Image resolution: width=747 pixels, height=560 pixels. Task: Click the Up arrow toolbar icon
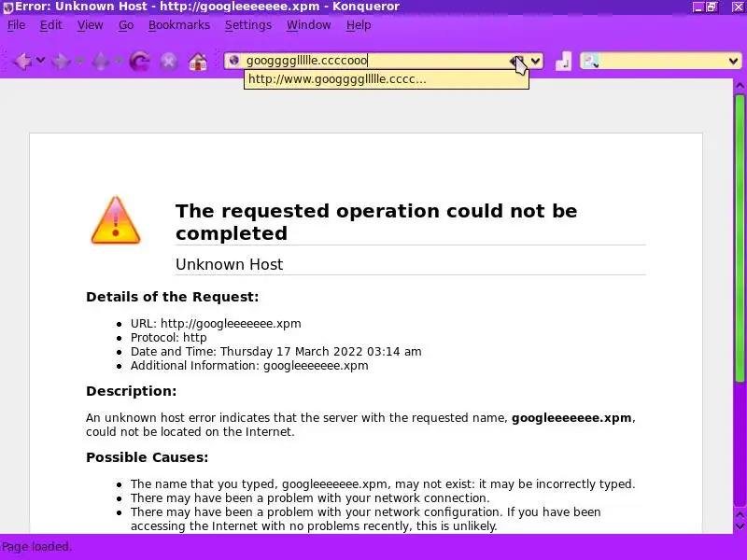[101, 61]
